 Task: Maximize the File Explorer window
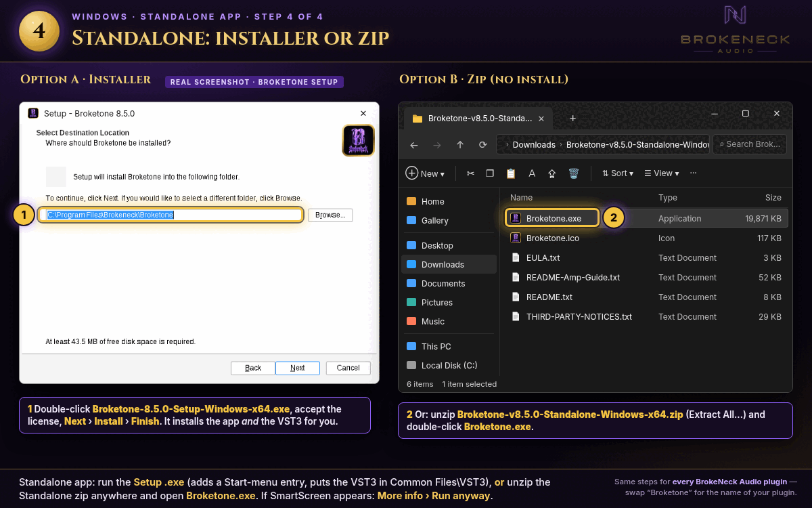[x=746, y=113]
